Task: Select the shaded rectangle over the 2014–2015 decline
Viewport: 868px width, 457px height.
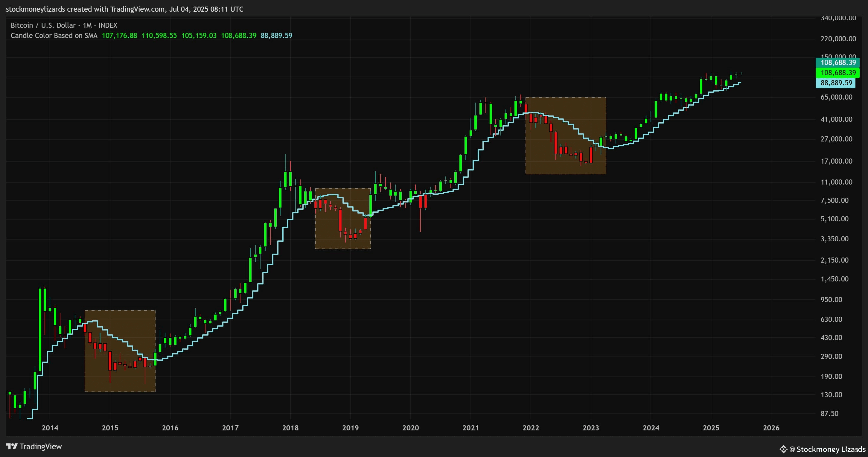Action: click(120, 351)
